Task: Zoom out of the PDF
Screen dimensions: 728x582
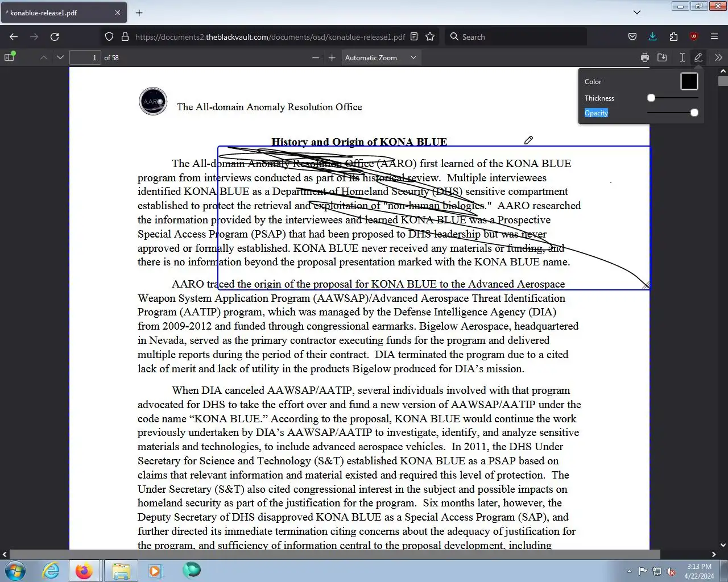Action: (316, 57)
